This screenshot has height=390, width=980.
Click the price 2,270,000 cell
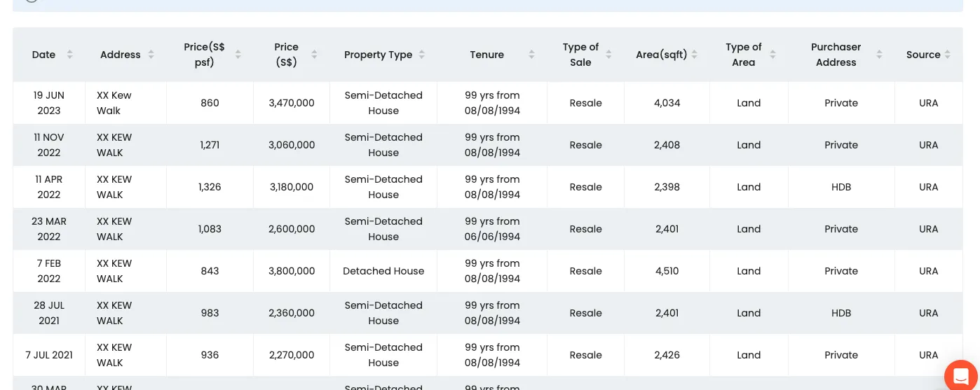(292, 355)
